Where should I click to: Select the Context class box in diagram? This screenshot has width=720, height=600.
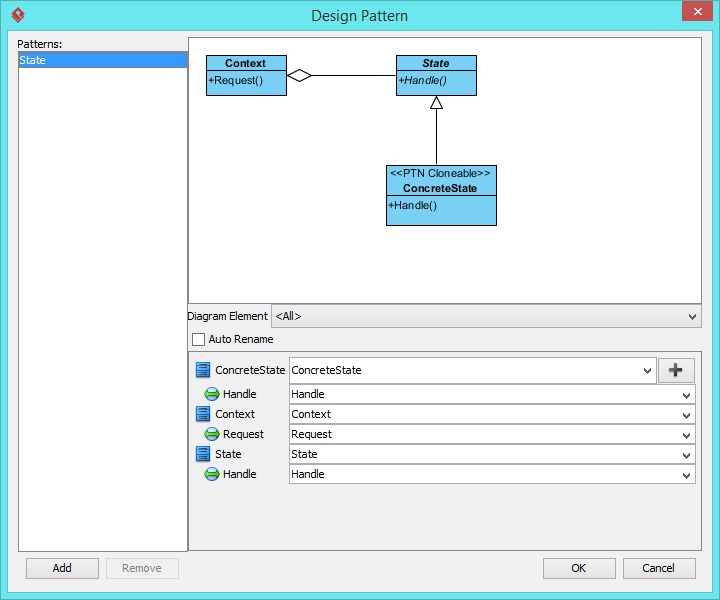(246, 76)
